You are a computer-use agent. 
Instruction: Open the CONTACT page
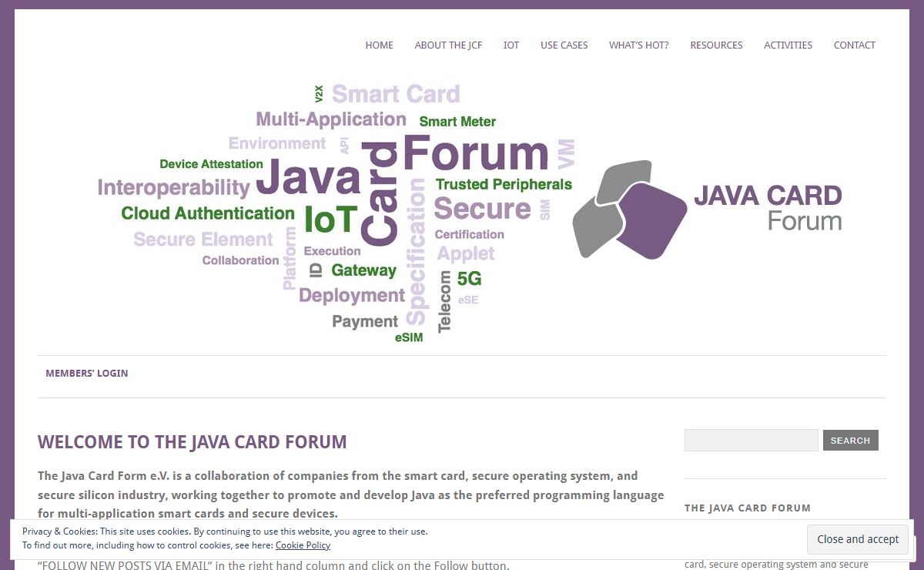(854, 45)
